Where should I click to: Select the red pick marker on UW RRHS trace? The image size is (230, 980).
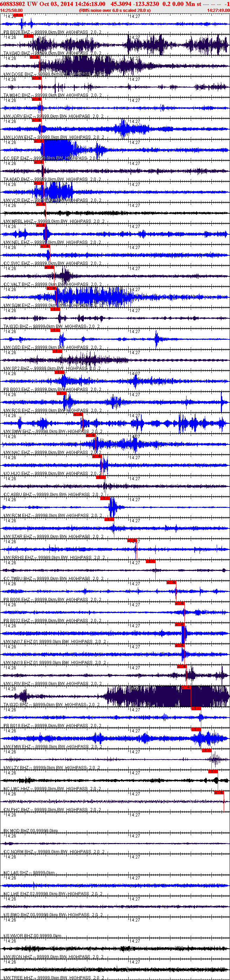(x=132, y=540)
